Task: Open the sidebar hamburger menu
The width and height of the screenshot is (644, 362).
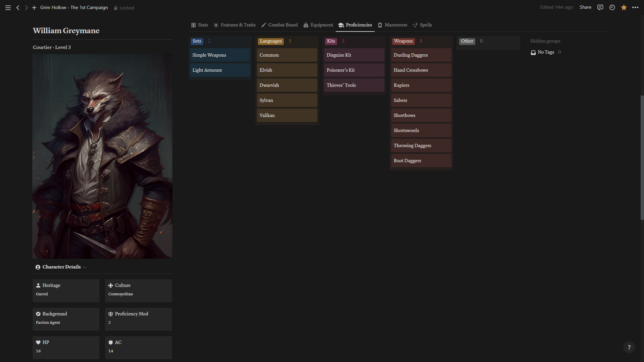Action: click(x=8, y=7)
